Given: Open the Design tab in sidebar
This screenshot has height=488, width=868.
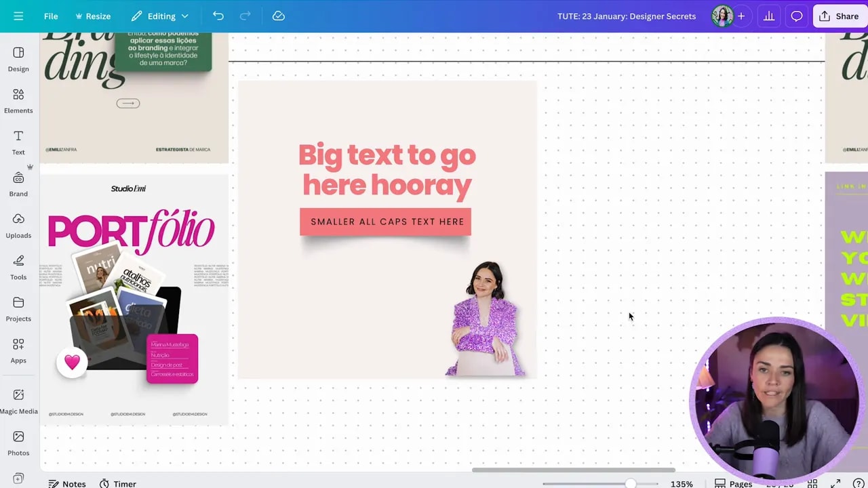Looking at the screenshot, I should [x=18, y=59].
